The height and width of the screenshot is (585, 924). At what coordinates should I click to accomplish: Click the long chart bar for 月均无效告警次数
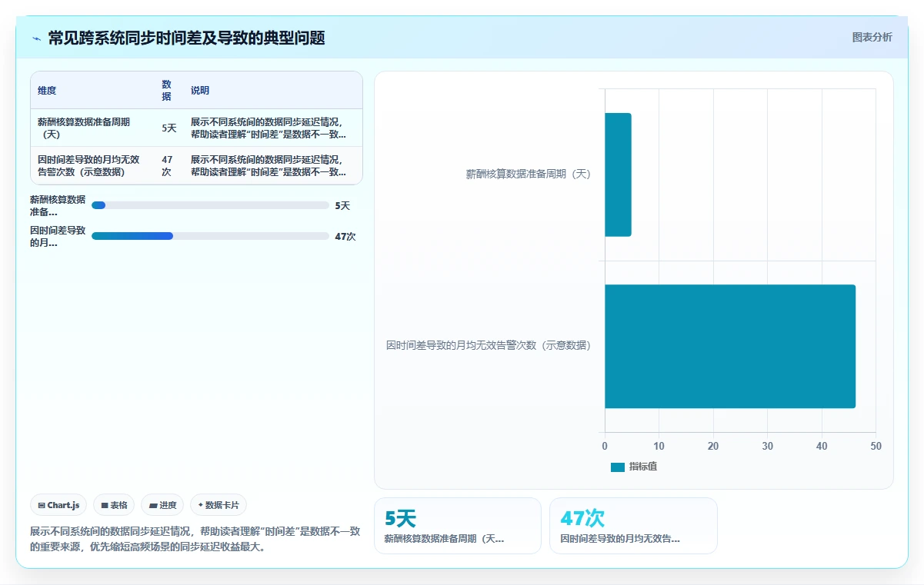click(730, 346)
